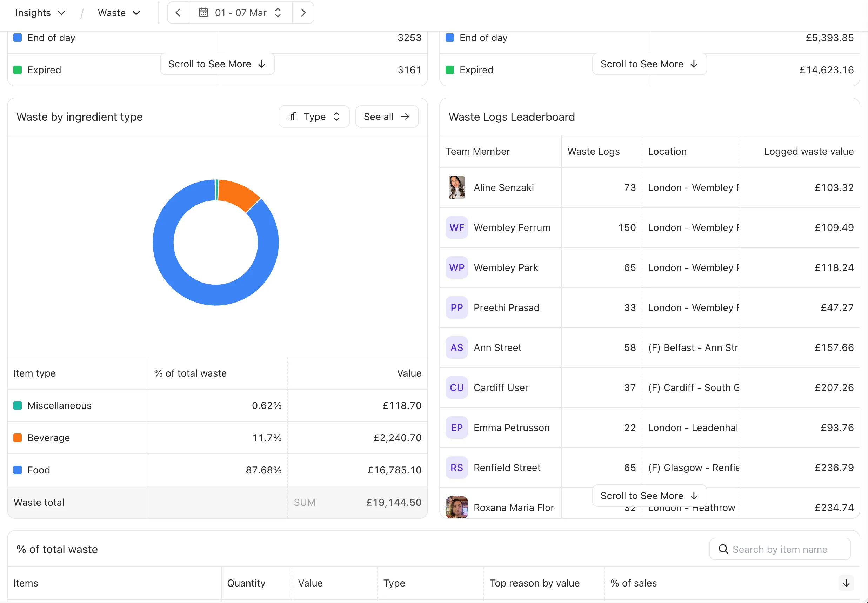Click the sort arrow next to % of sales
Screen dimensions: 868x603
pos(846,583)
